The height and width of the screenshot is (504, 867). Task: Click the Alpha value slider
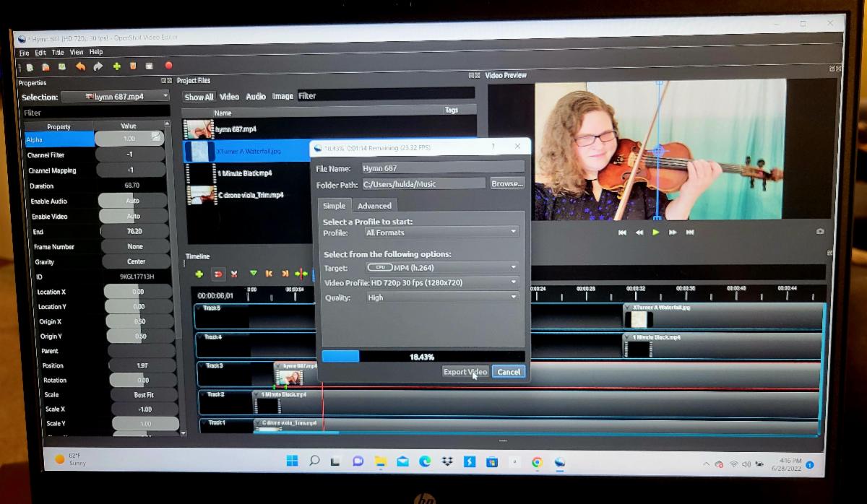tap(129, 139)
